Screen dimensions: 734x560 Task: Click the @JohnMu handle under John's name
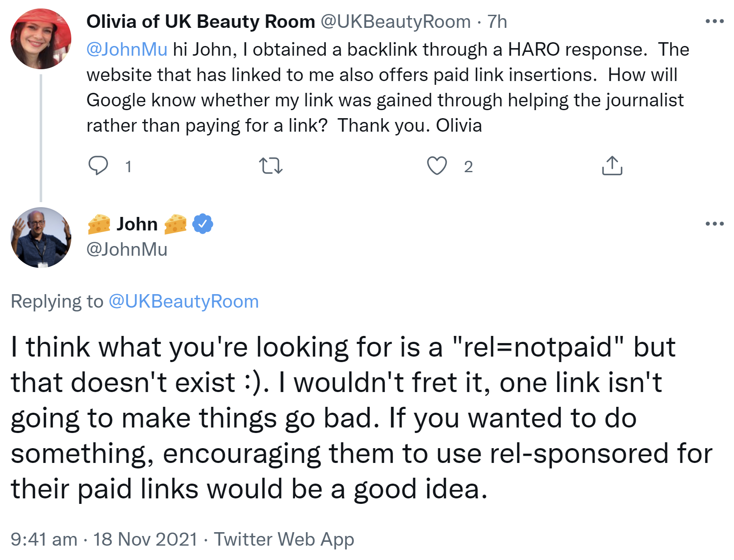point(127,249)
